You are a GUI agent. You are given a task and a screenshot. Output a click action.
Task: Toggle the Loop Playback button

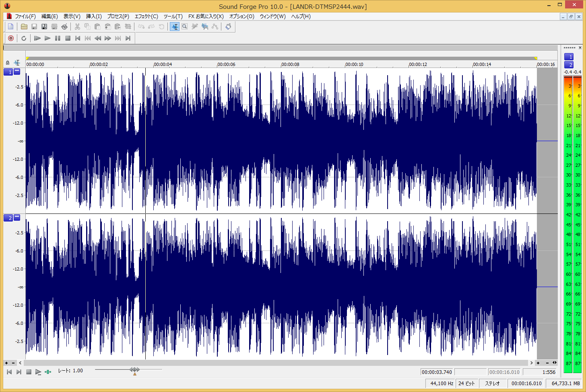point(24,38)
